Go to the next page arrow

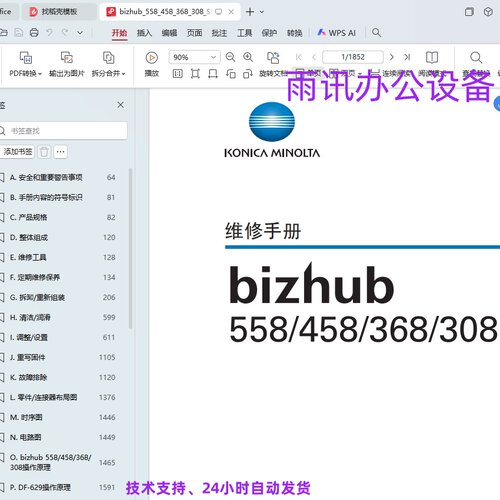coord(392,57)
